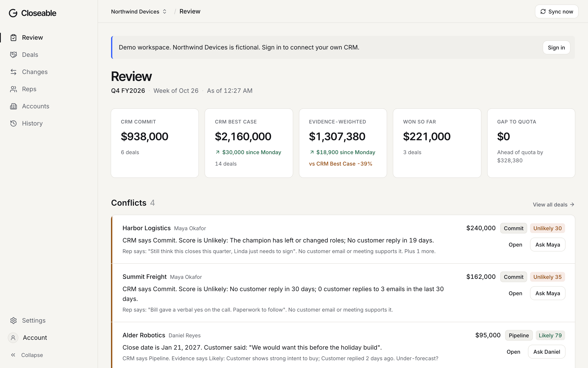Open the Harbor Logistics conflict
This screenshot has width=588, height=368.
[515, 245]
